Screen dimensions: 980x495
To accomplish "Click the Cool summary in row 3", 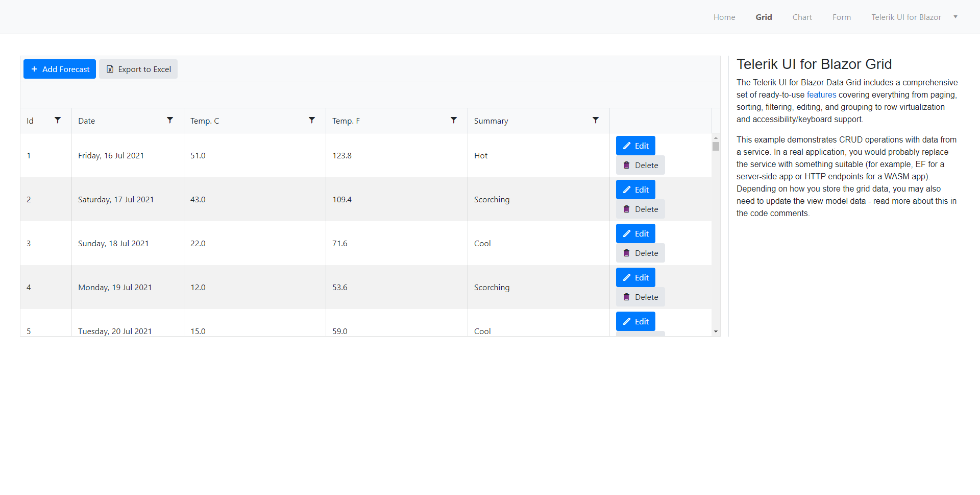I will (538, 243).
